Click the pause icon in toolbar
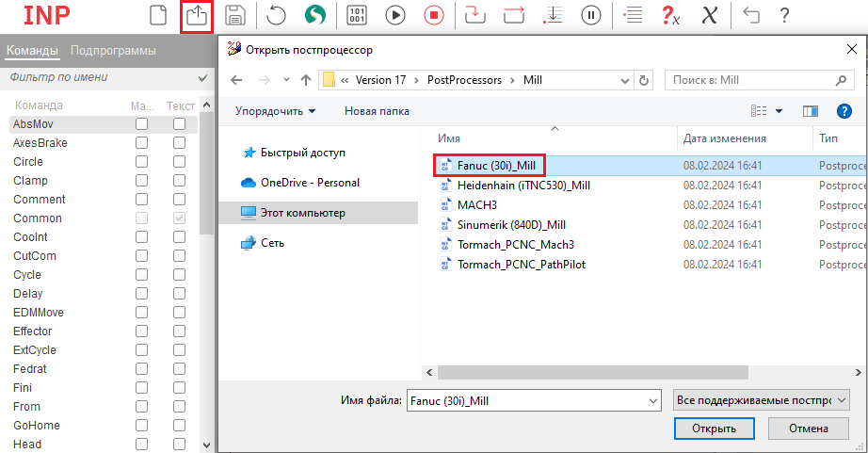 (x=591, y=15)
